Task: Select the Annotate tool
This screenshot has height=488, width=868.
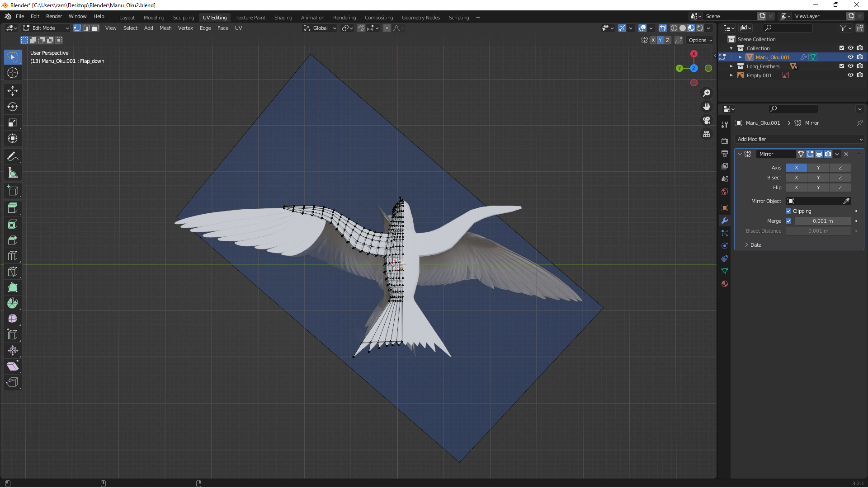Action: click(x=13, y=156)
